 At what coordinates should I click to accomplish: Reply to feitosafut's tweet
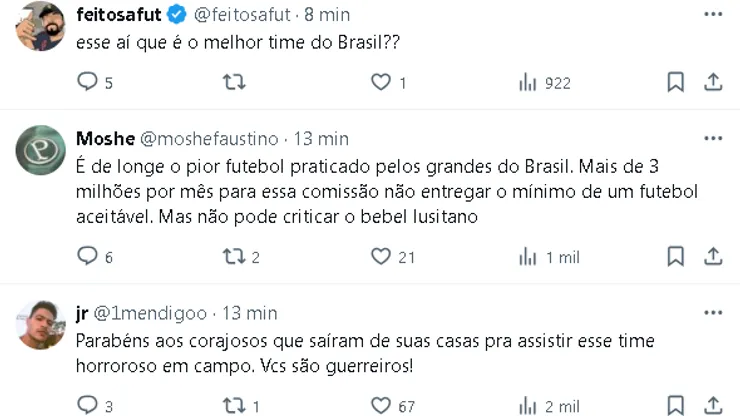pyautogui.click(x=88, y=82)
